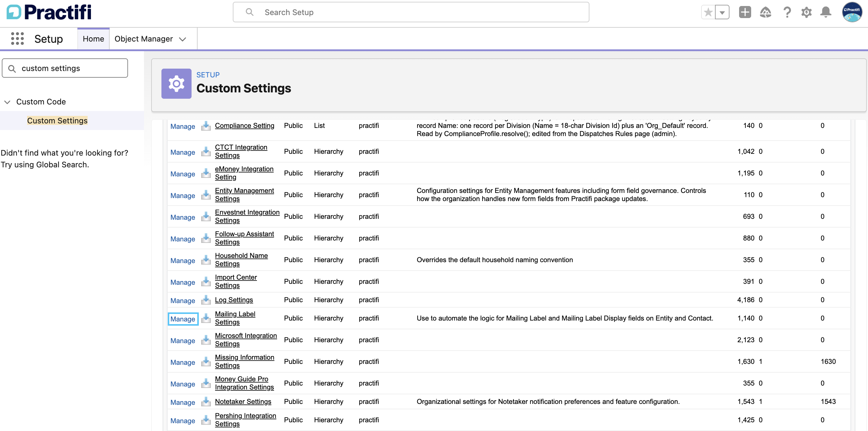Open the Microsoft Integration Settings link

[246, 340]
